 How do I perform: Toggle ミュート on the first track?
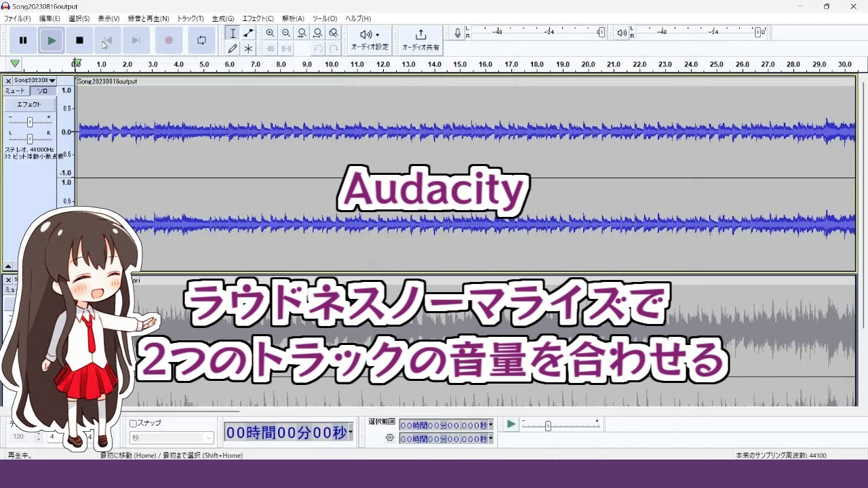[x=15, y=91]
